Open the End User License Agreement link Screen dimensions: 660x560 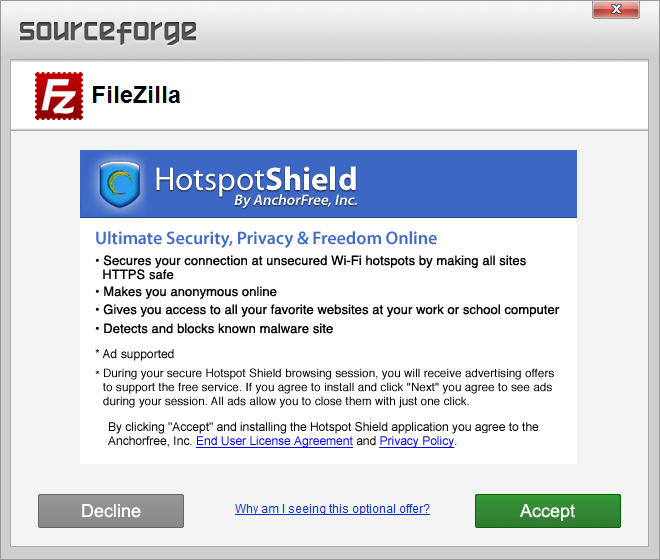[x=274, y=441]
